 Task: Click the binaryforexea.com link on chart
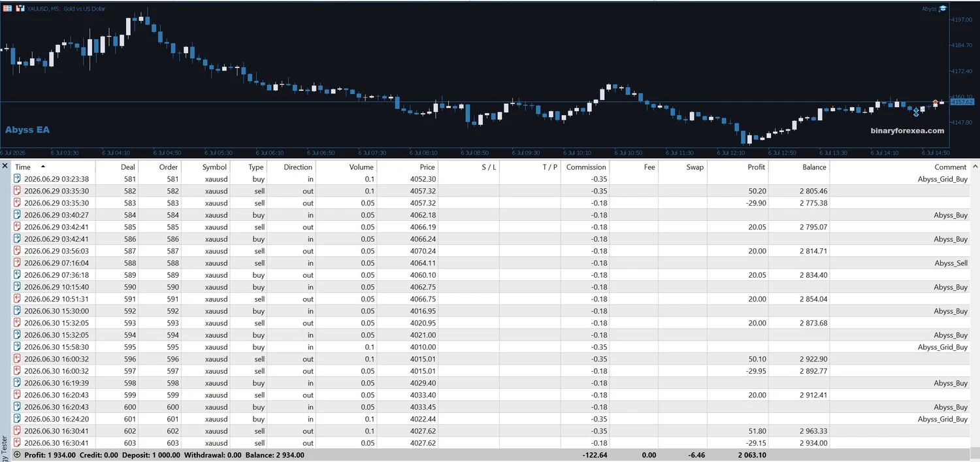tap(907, 131)
